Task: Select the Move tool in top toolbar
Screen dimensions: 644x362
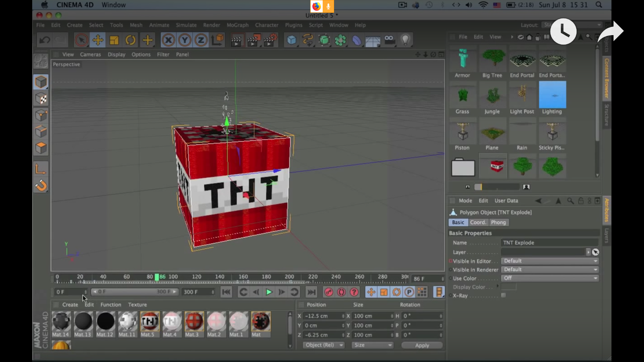Action: coord(98,40)
